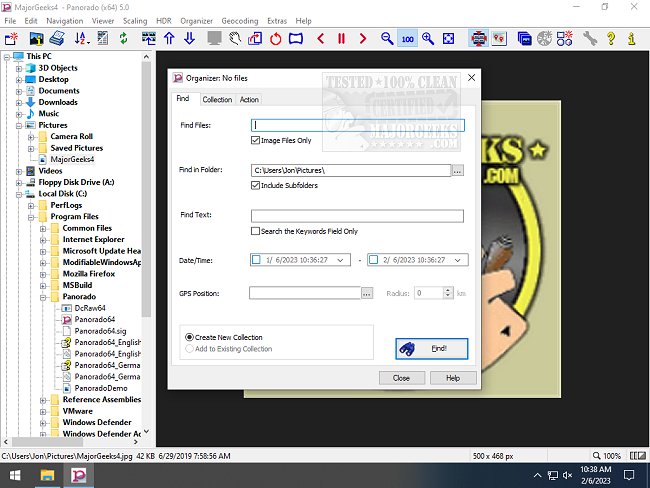The image size is (650, 488).
Task: Set zoom to 100 percent icon
Action: coord(407,39)
